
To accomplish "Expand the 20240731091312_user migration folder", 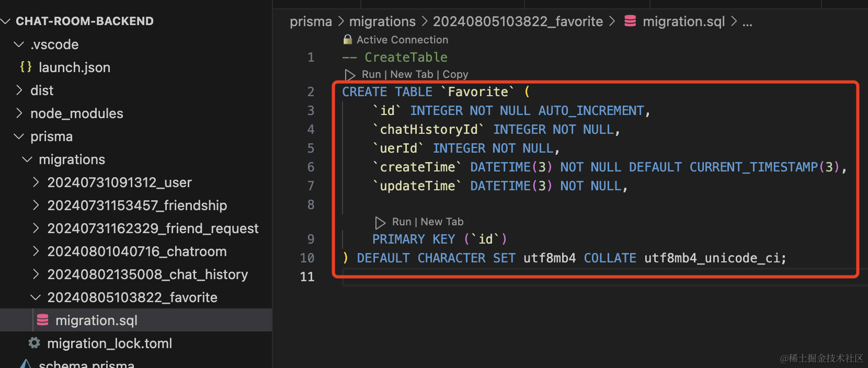I will (36, 182).
